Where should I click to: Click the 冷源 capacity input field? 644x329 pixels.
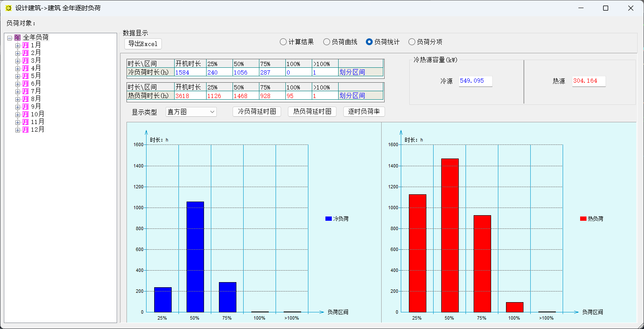pyautogui.click(x=475, y=81)
